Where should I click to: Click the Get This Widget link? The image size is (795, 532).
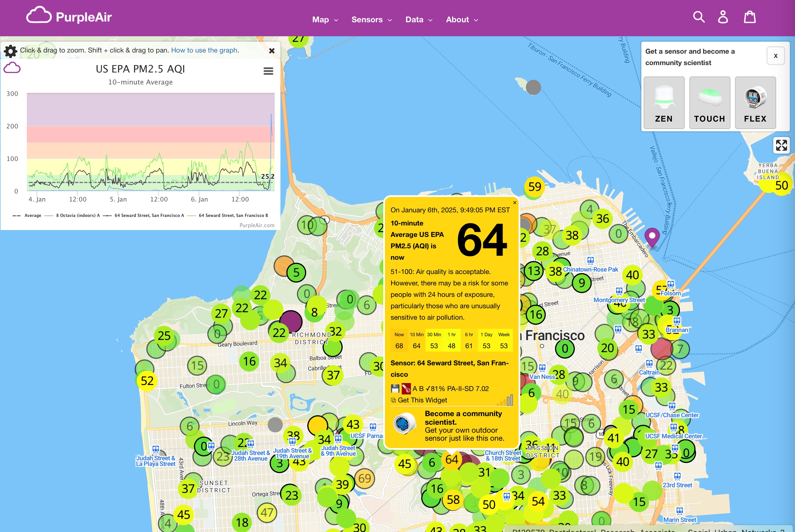[x=422, y=400]
